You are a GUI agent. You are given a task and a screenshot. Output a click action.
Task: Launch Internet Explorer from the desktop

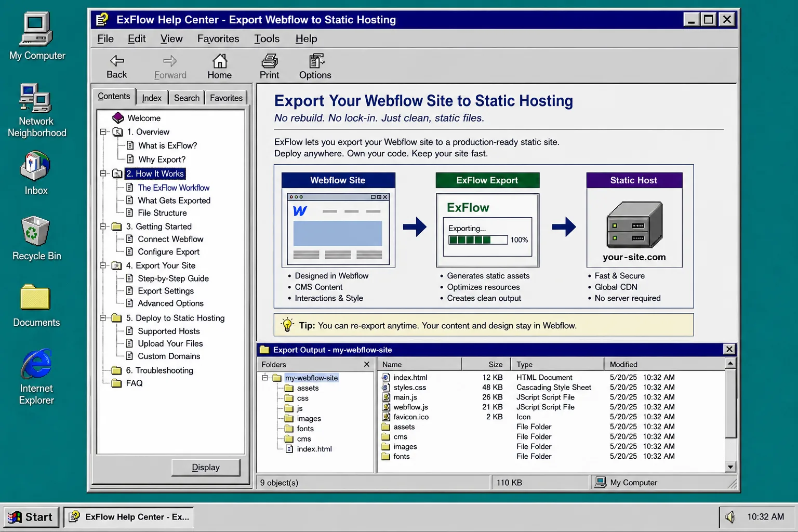tap(36, 364)
